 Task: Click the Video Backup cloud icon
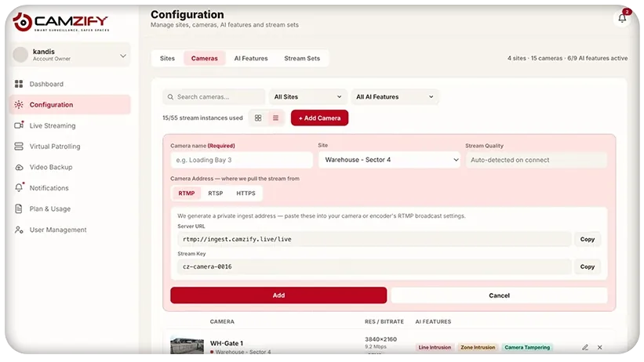pyautogui.click(x=19, y=167)
